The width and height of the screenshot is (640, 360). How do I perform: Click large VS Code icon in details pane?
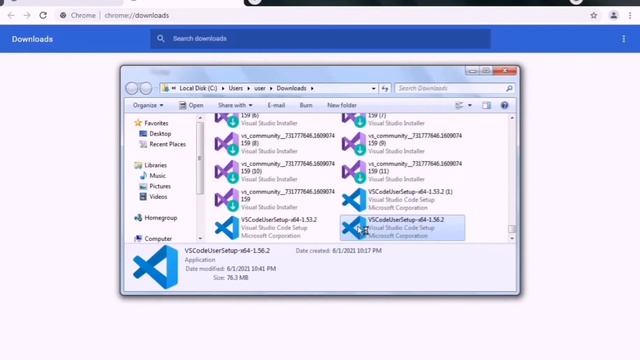coord(156,267)
